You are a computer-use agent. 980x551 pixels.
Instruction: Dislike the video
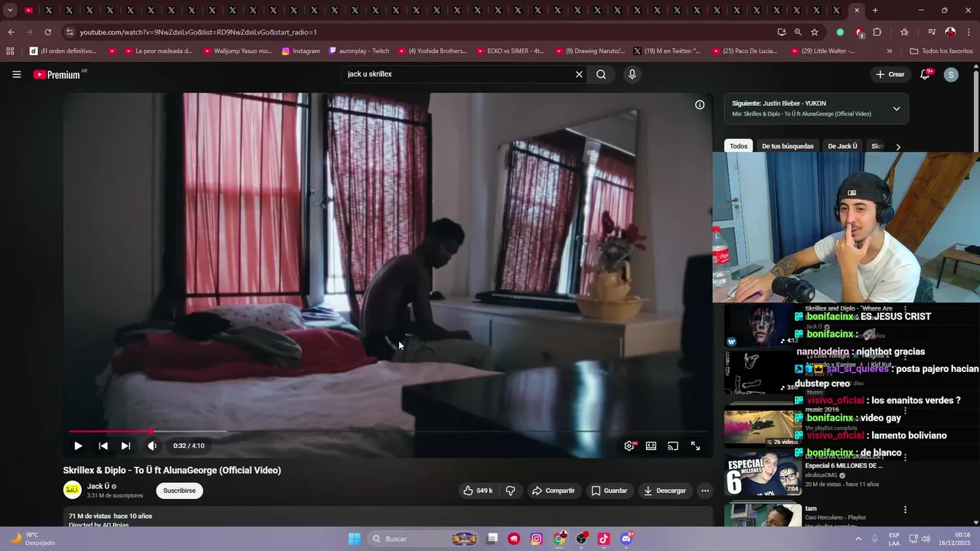click(x=511, y=491)
